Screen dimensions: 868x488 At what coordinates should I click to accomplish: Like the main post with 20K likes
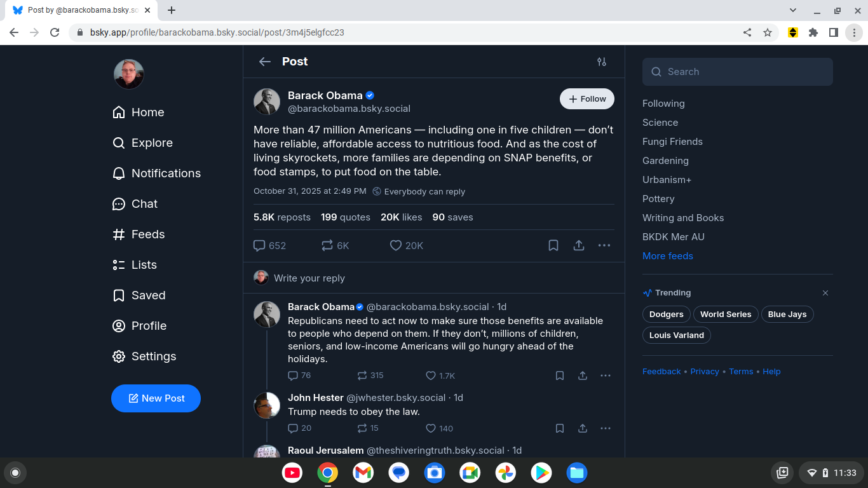(x=407, y=245)
